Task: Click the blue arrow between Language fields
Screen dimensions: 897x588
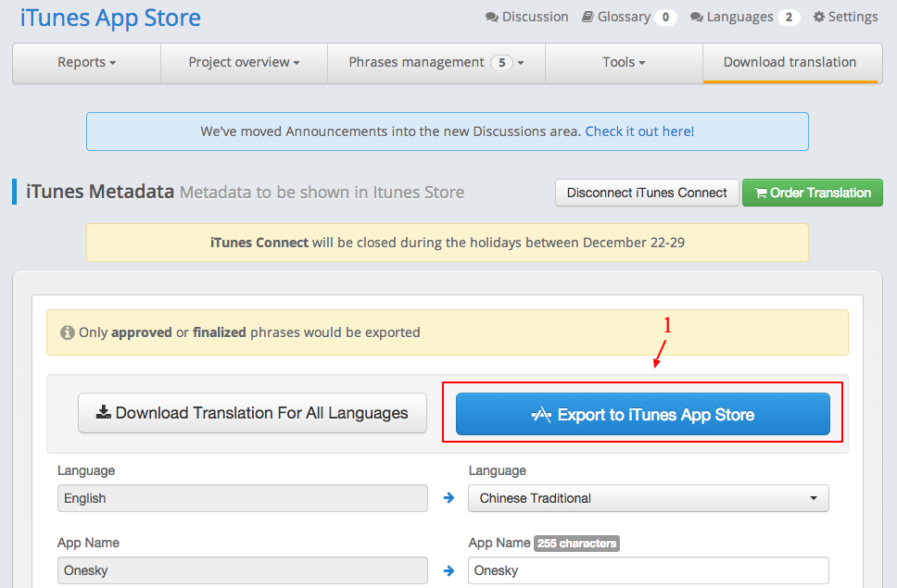Action: [x=449, y=498]
